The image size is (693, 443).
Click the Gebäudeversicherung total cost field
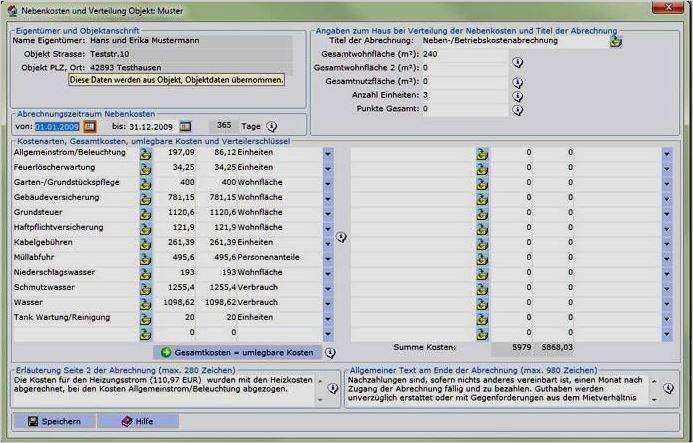pyautogui.click(x=175, y=197)
